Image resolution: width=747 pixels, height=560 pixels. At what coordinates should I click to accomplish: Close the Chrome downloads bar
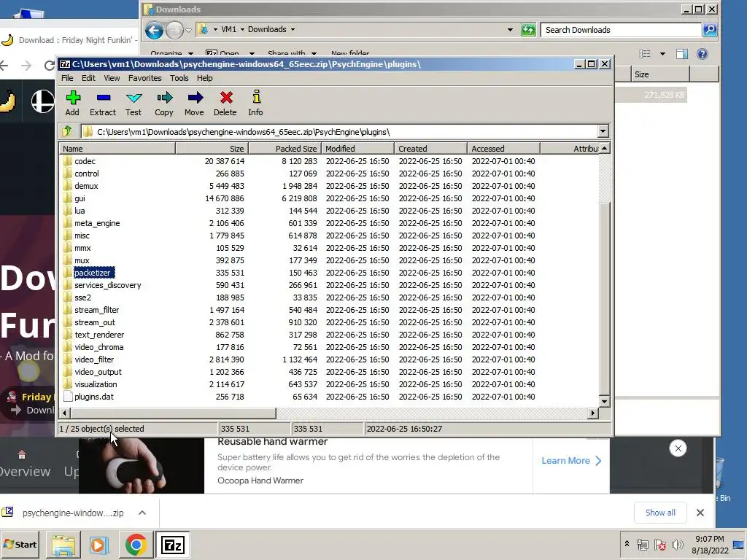(700, 513)
